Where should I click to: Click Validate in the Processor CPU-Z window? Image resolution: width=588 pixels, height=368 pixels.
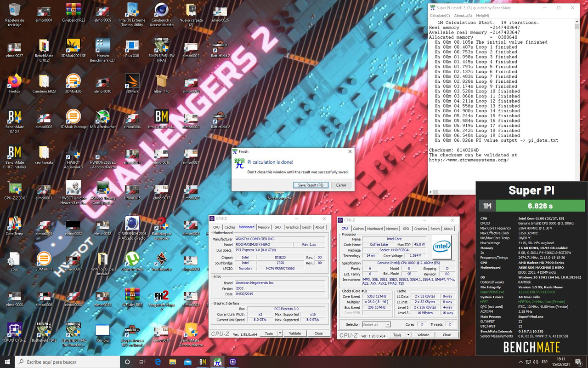click(423, 335)
